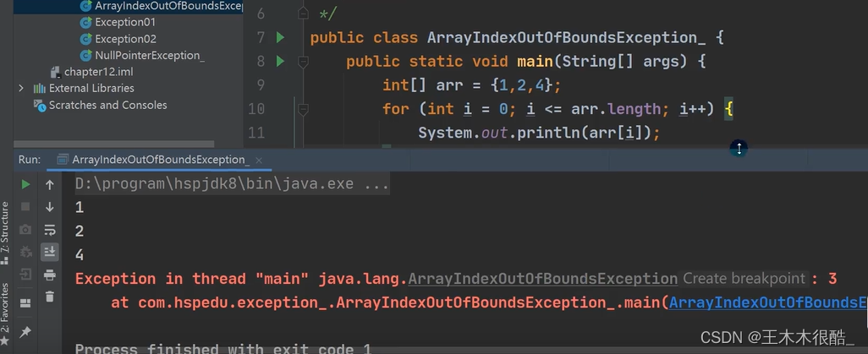Pin the Run tab with the pin icon
Screen dimensions: 868x354
tap(25, 332)
